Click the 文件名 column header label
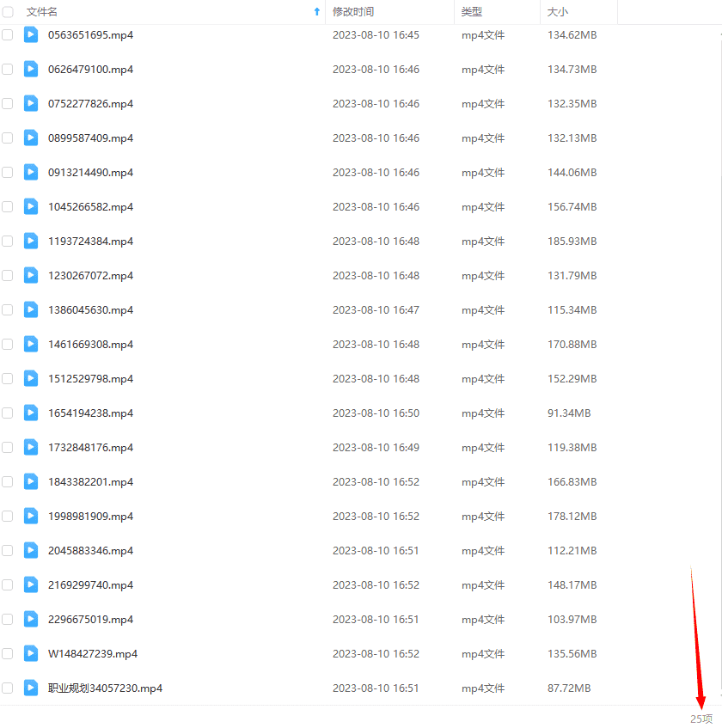The height and width of the screenshot is (728, 722). [42, 12]
